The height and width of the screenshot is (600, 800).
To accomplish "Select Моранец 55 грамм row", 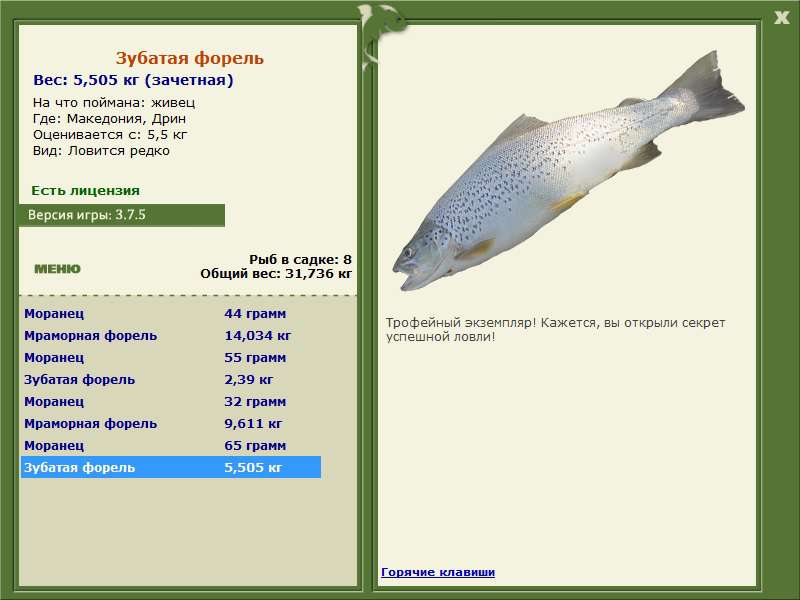I will (171, 358).
